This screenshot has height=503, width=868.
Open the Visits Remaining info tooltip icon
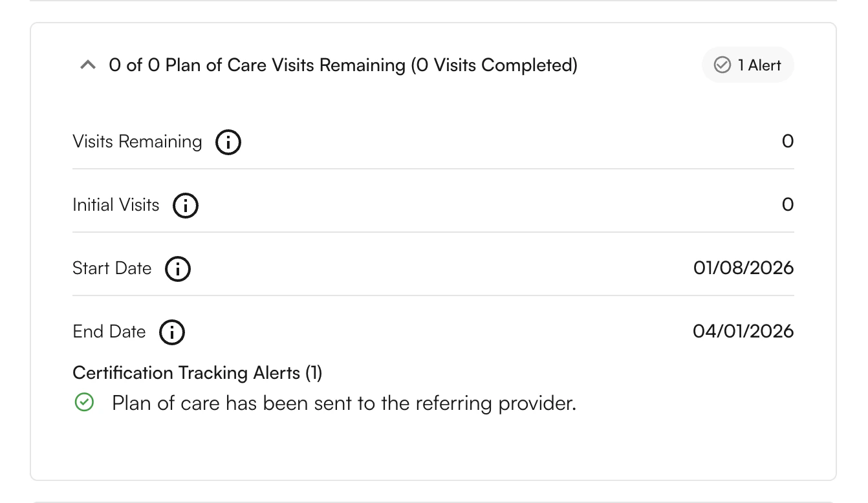click(228, 142)
